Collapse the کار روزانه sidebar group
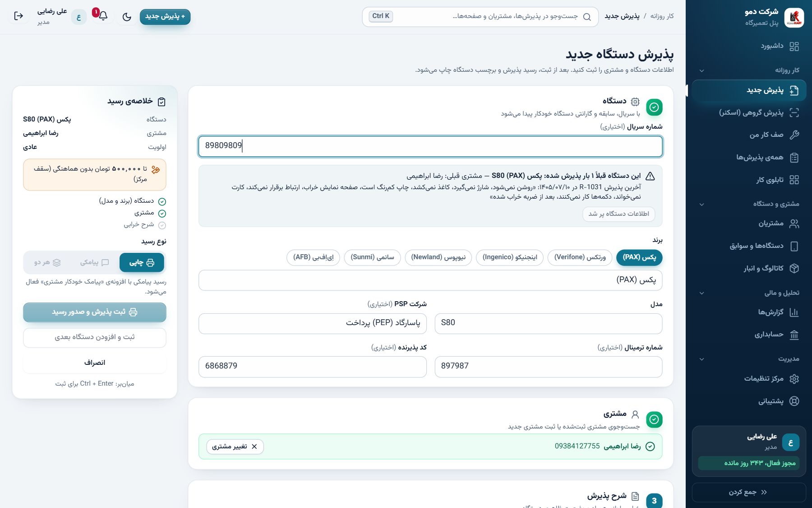The image size is (812, 508). pos(749,70)
